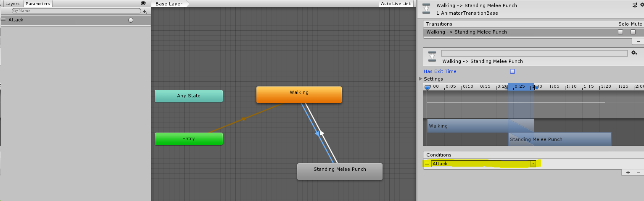The width and height of the screenshot is (644, 201).
Task: Click the blue playhead marker at 0:00
Action: (x=427, y=88)
